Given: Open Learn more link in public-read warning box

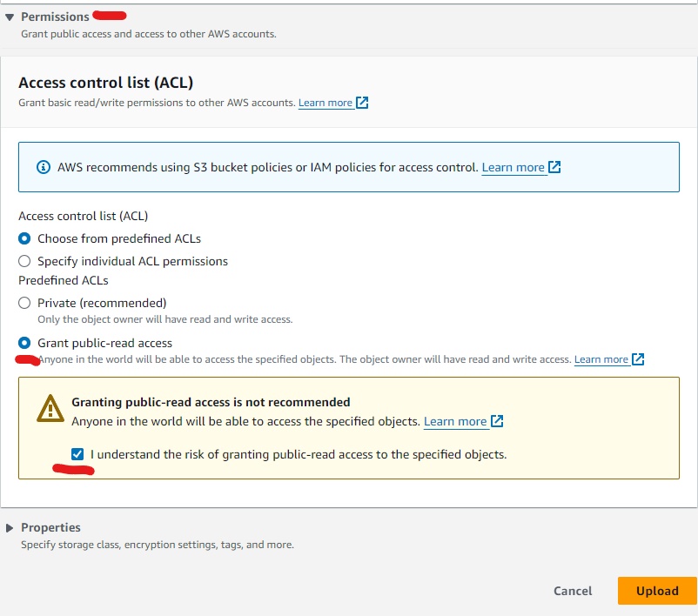Looking at the screenshot, I should [455, 421].
